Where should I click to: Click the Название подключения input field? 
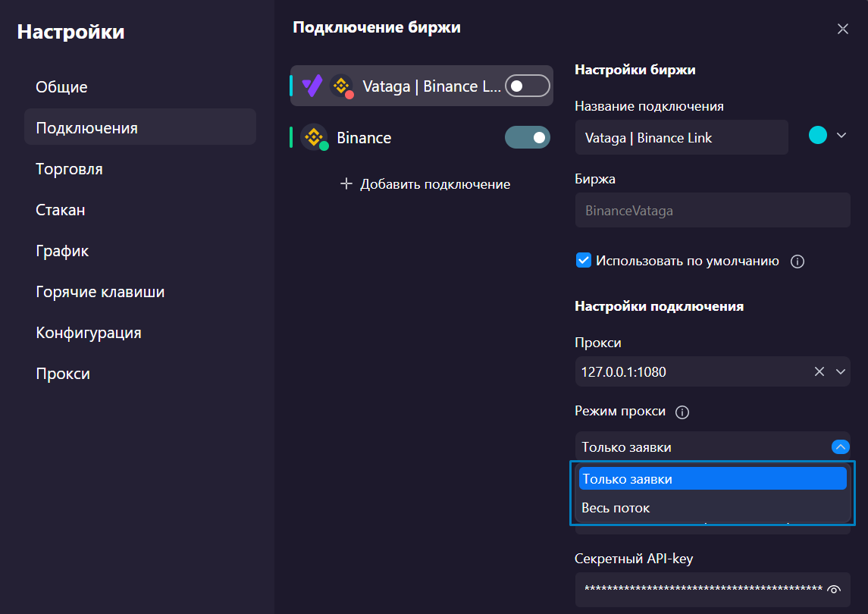click(682, 137)
